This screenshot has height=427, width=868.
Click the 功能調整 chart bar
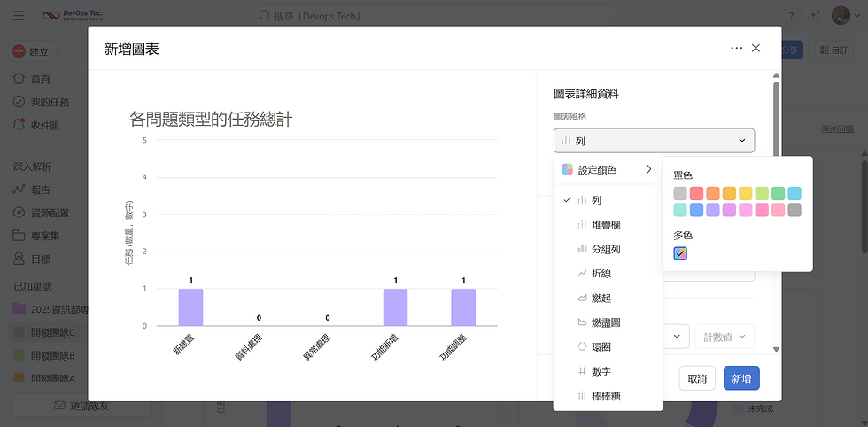pyautogui.click(x=463, y=307)
